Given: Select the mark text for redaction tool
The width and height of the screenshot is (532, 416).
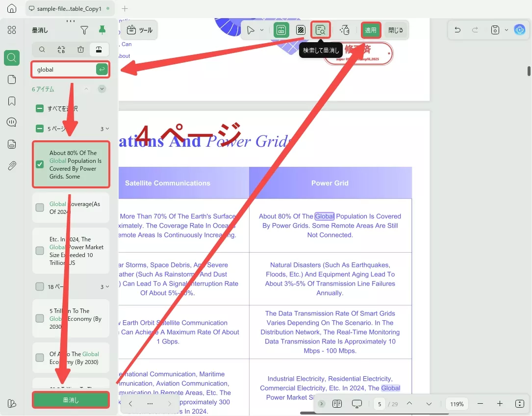Looking at the screenshot, I should [281, 30].
